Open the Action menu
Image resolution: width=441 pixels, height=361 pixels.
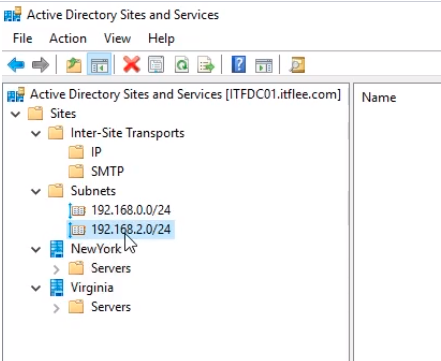click(68, 38)
